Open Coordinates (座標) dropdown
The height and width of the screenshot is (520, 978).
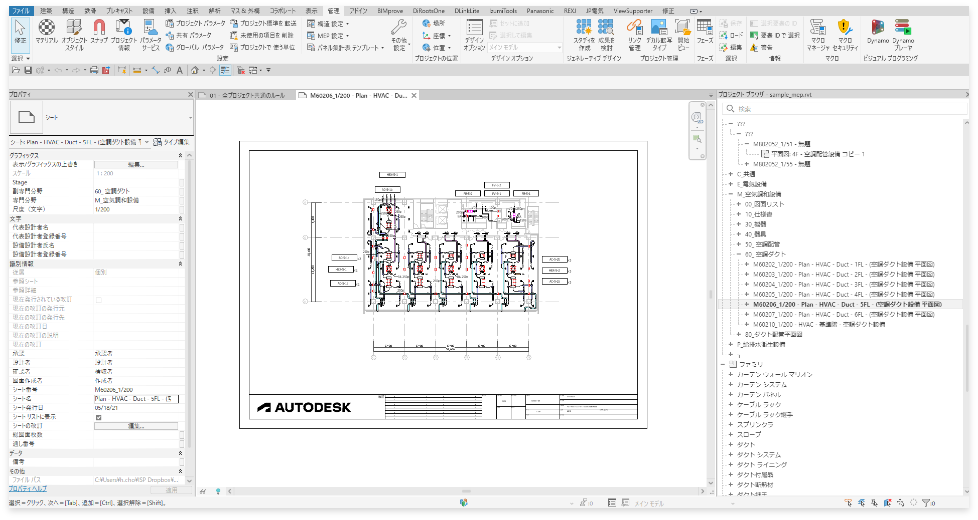(x=438, y=36)
